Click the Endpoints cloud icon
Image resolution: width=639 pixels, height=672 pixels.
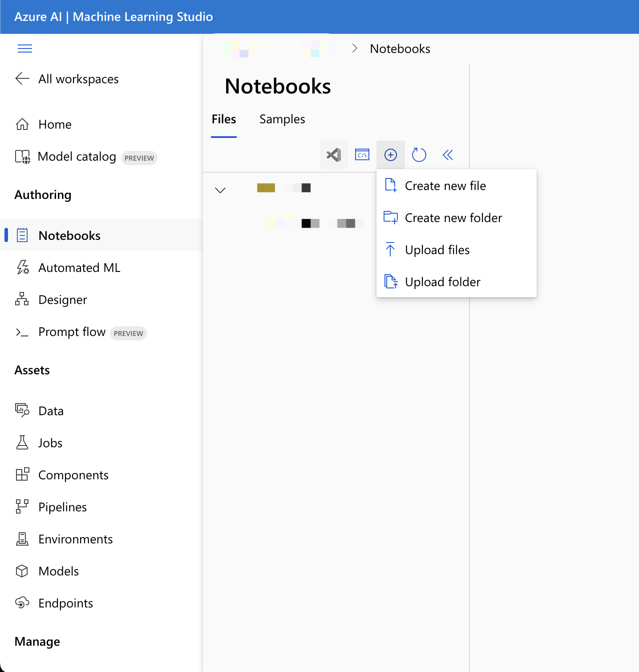click(22, 603)
